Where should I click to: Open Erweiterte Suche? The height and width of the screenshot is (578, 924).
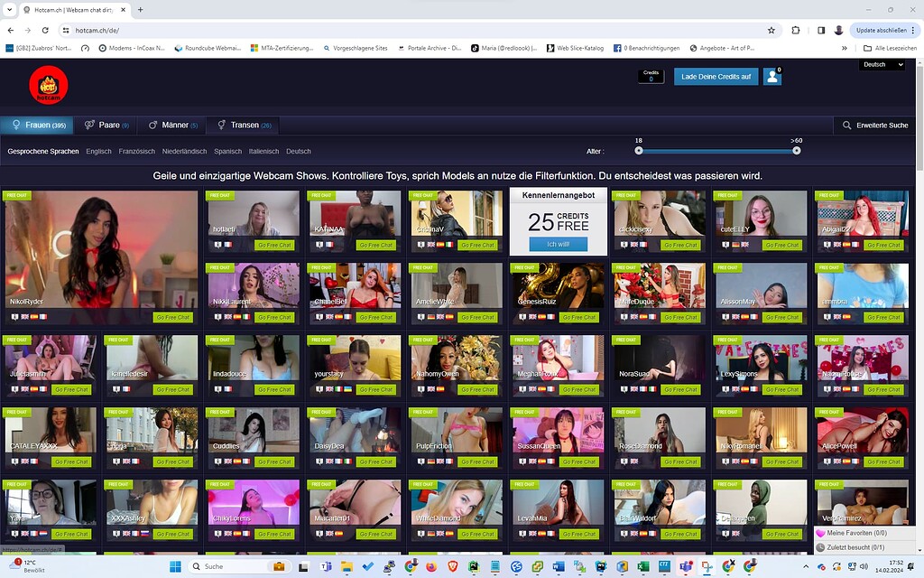875,125
